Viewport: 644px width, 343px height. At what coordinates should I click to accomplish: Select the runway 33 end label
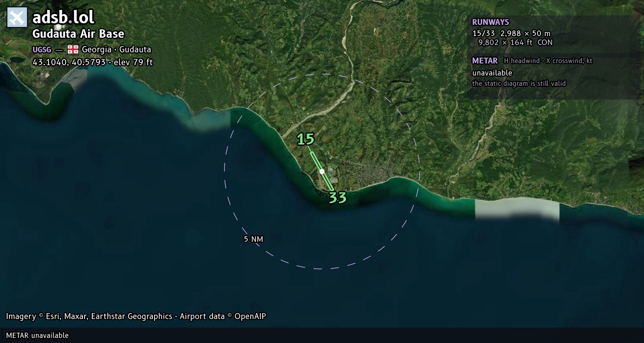337,198
